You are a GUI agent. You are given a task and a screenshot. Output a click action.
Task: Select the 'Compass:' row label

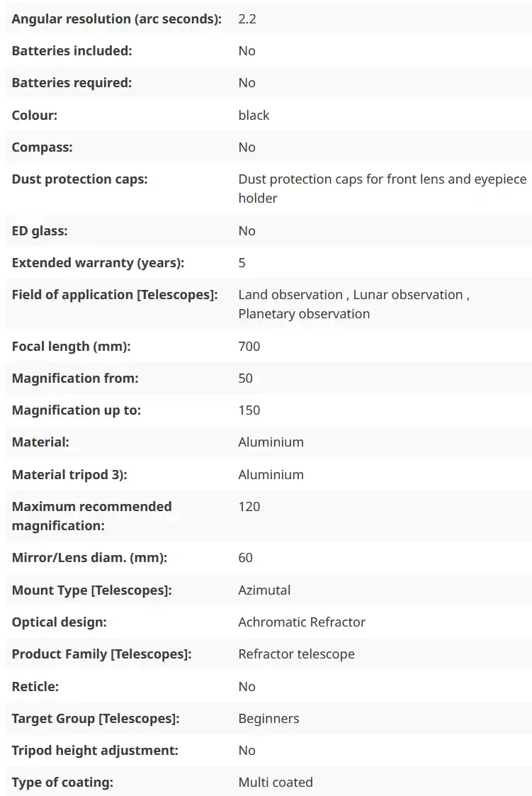click(x=43, y=147)
